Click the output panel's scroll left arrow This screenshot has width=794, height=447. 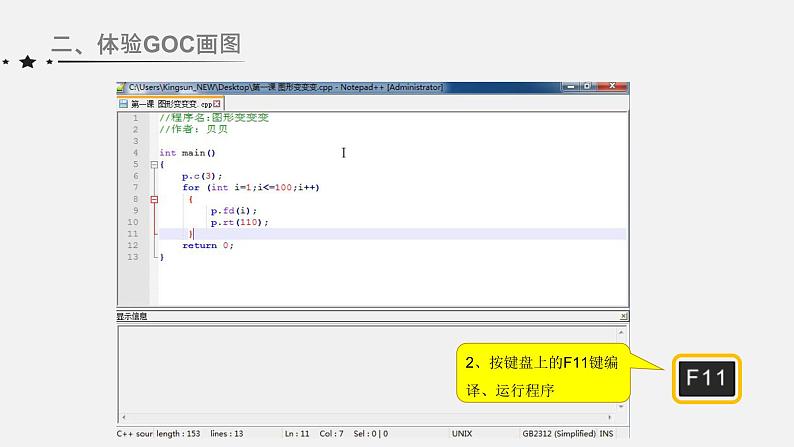[124, 417]
